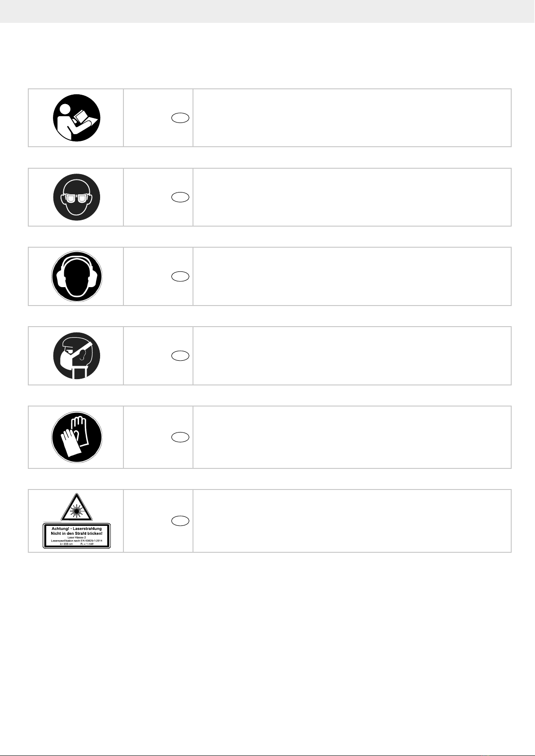This screenshot has width=535, height=756.
Task: Click the empty text area in the goggles row
Action: click(x=352, y=197)
